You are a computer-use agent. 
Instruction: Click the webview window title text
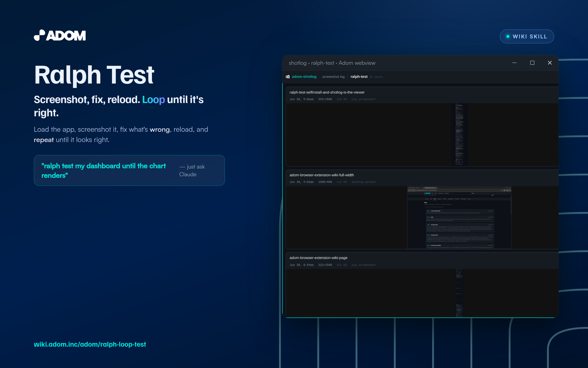pyautogui.click(x=332, y=63)
